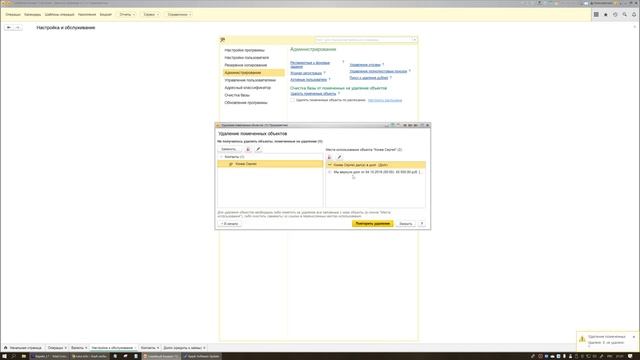
Task: Open dropdown arrow of settings search field
Action: click(414, 40)
